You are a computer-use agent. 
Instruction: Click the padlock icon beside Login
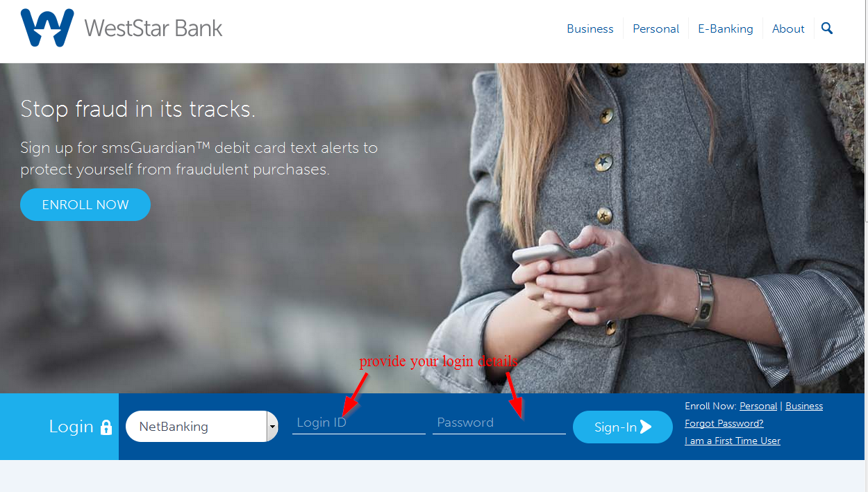106,427
